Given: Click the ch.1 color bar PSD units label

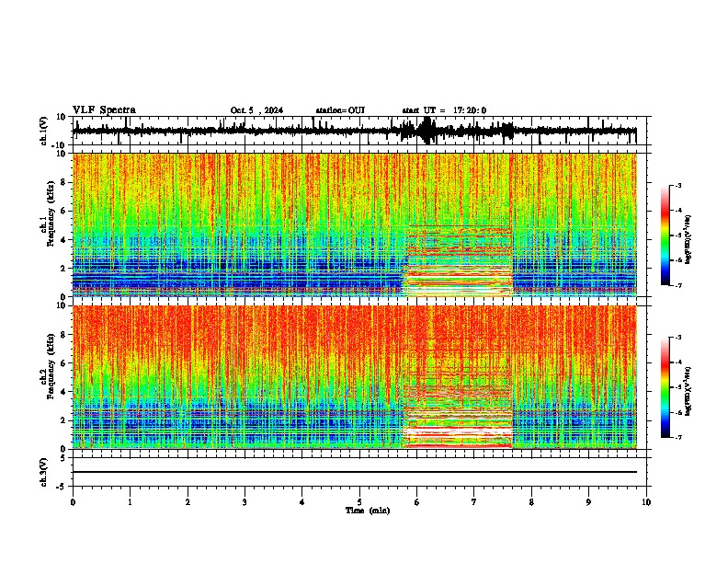Looking at the screenshot, I should [x=688, y=239].
